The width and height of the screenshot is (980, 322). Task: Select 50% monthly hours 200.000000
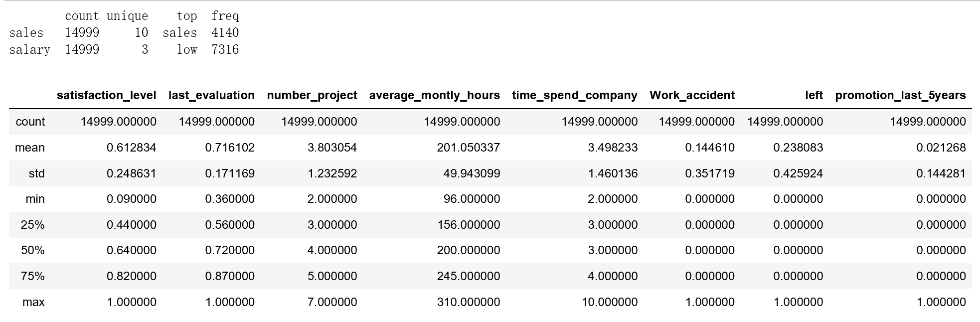click(x=469, y=250)
